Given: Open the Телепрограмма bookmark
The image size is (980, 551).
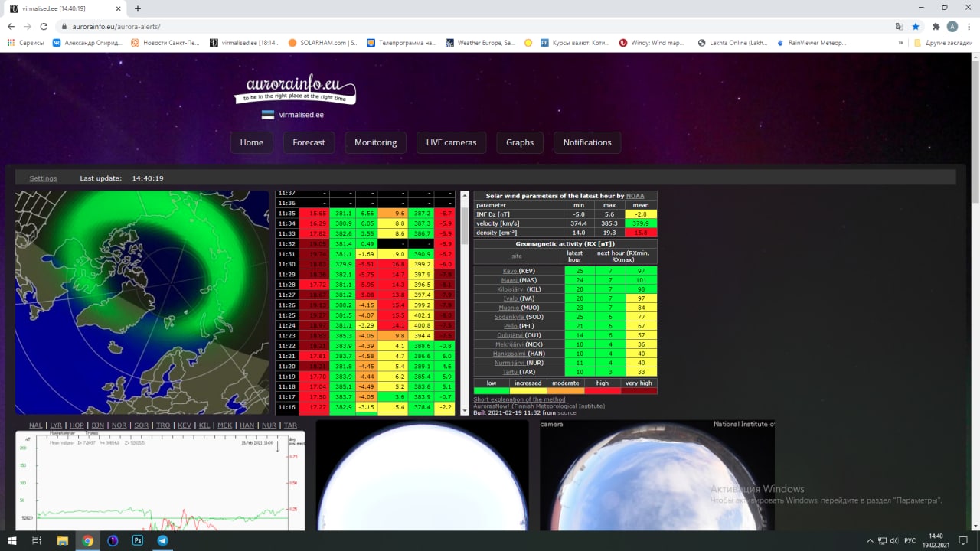Looking at the screenshot, I should point(401,43).
